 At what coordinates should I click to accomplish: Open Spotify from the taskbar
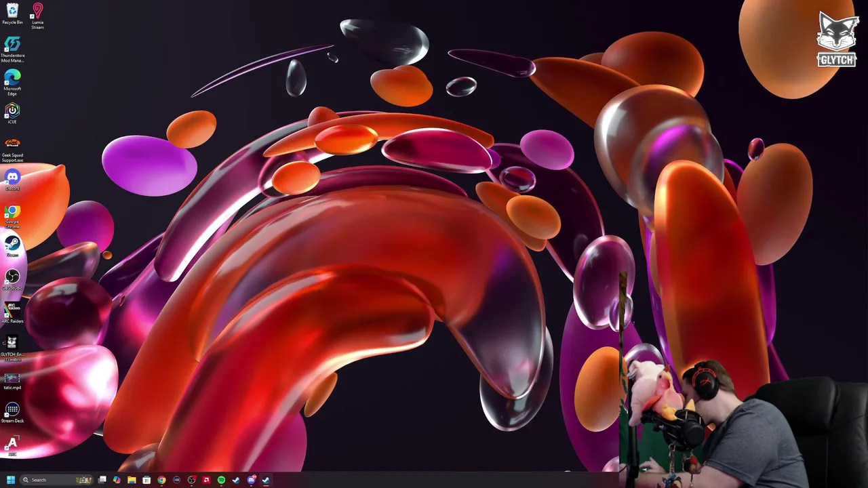(221, 480)
